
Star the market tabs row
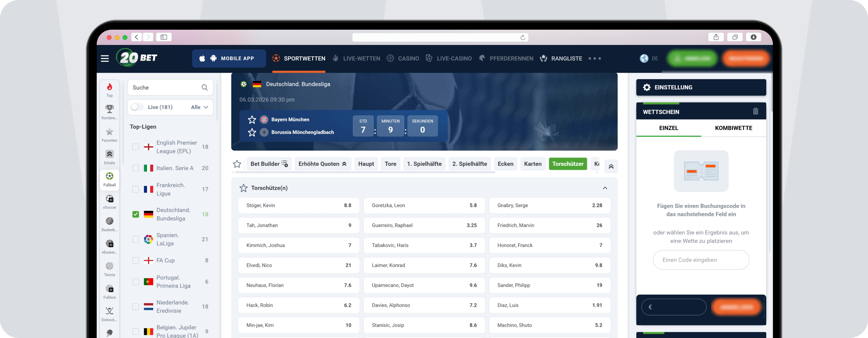click(x=237, y=164)
